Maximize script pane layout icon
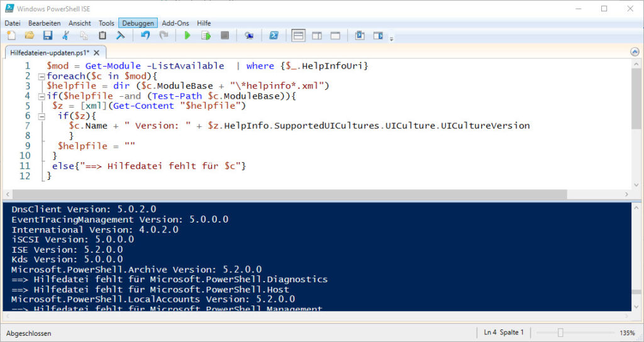 click(x=336, y=36)
